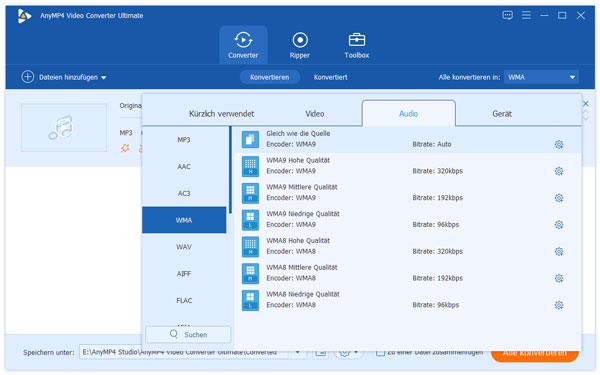Switch to the Gerät tab

point(502,114)
